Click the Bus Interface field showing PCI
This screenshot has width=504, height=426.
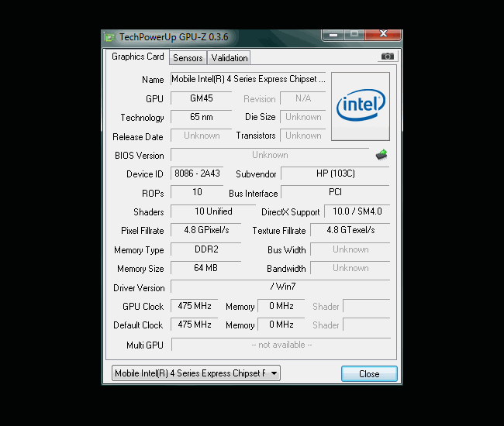tap(335, 192)
